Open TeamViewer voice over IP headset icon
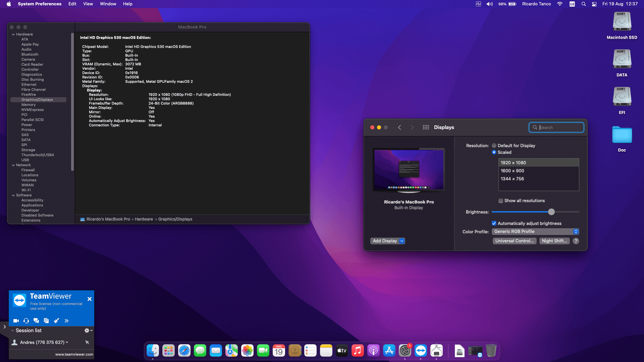Viewport: 644px width, 362px height. (x=26, y=321)
